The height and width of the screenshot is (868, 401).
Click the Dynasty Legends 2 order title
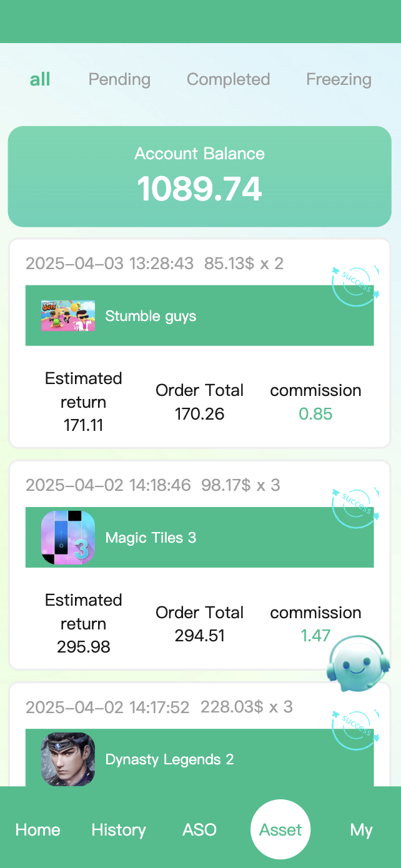169,759
